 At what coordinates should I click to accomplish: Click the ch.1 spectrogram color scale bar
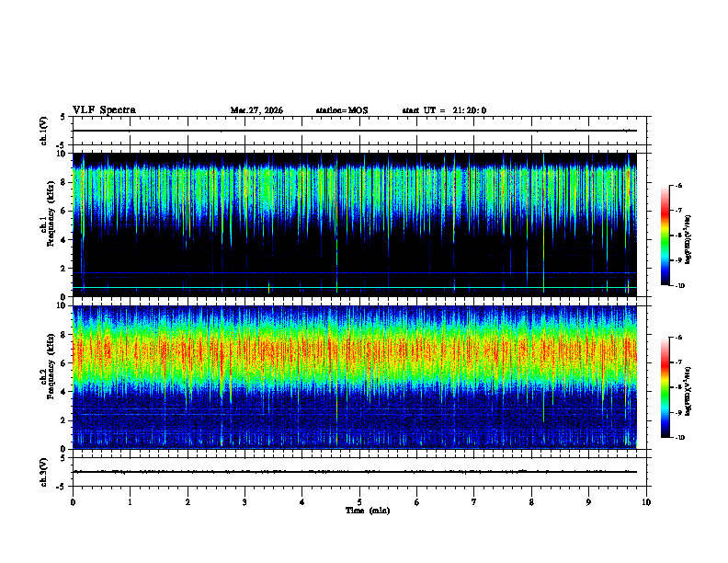coord(665,236)
